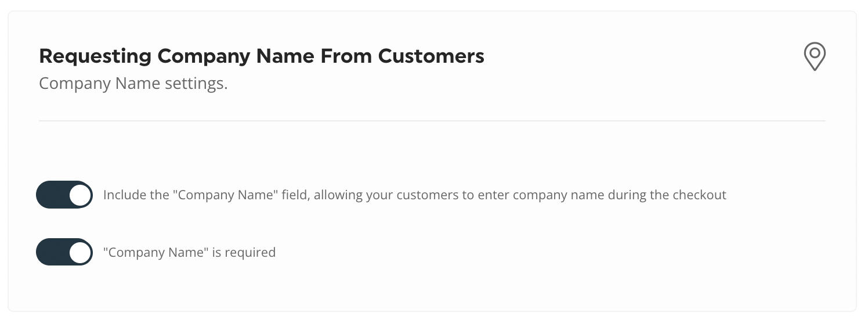Click the quoted "Company Name" in the second toggle label
The height and width of the screenshot is (323, 868).
(155, 252)
